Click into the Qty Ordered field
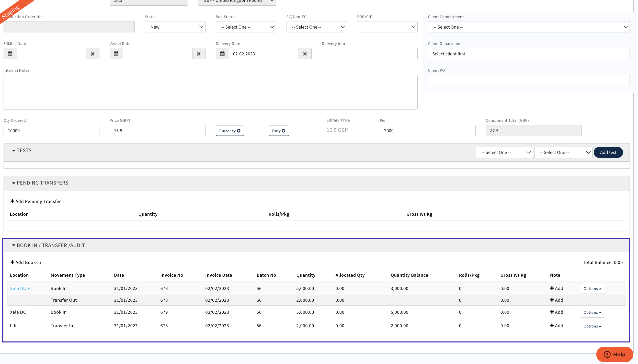638x364 pixels. click(51, 131)
